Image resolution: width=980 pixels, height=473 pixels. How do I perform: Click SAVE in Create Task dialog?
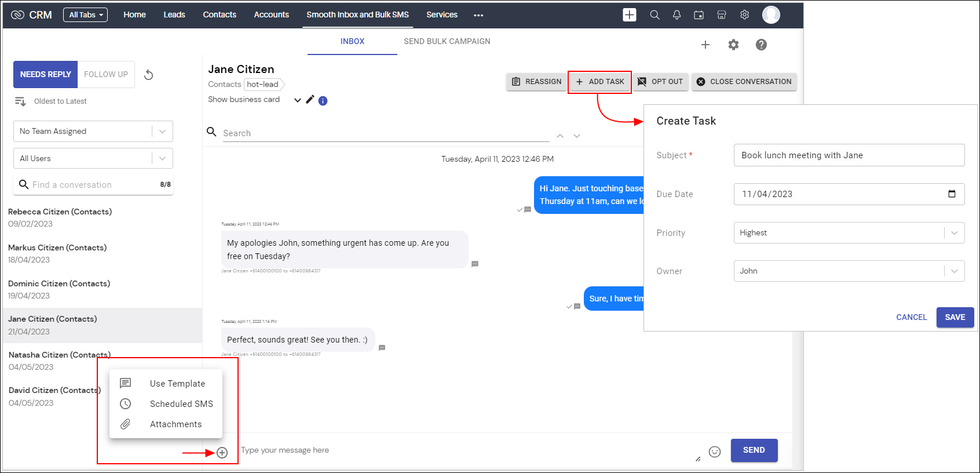point(955,317)
